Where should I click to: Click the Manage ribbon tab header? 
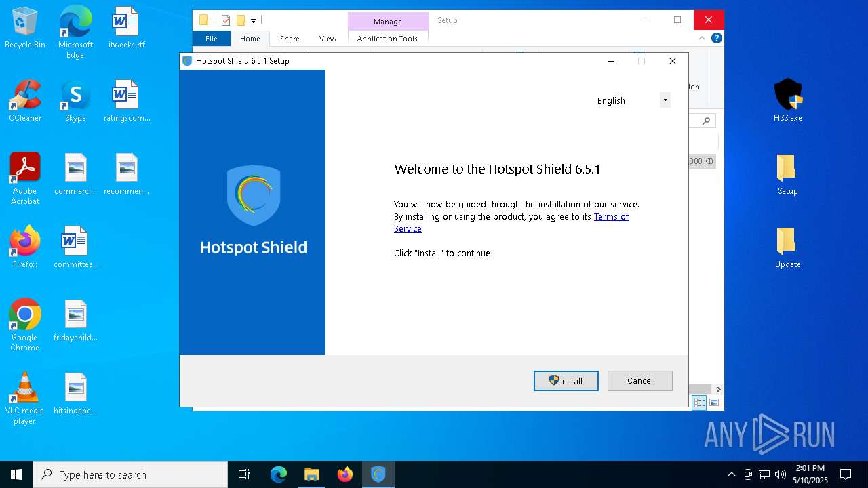[x=388, y=22]
